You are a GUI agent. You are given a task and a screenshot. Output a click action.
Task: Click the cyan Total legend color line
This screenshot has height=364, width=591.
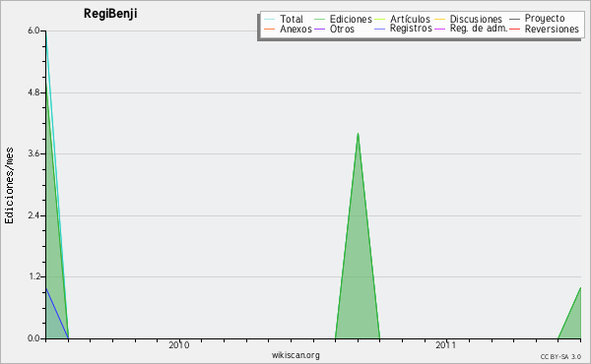pyautogui.click(x=270, y=19)
